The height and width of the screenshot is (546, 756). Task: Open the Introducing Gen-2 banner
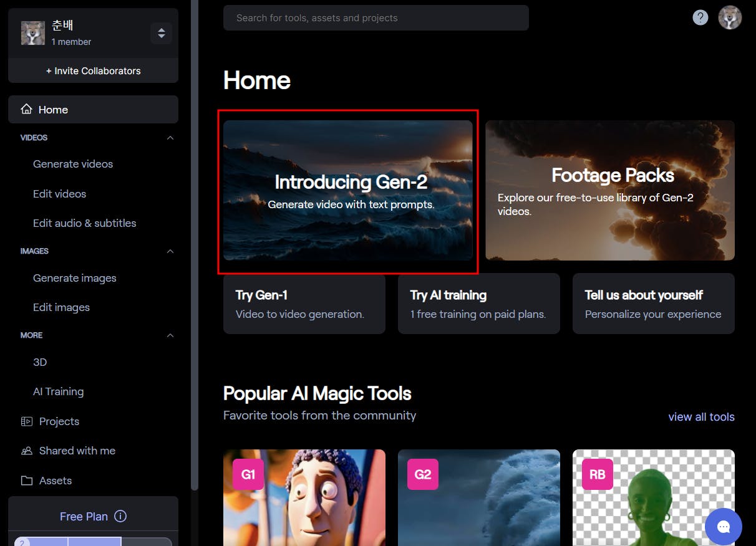coord(348,190)
